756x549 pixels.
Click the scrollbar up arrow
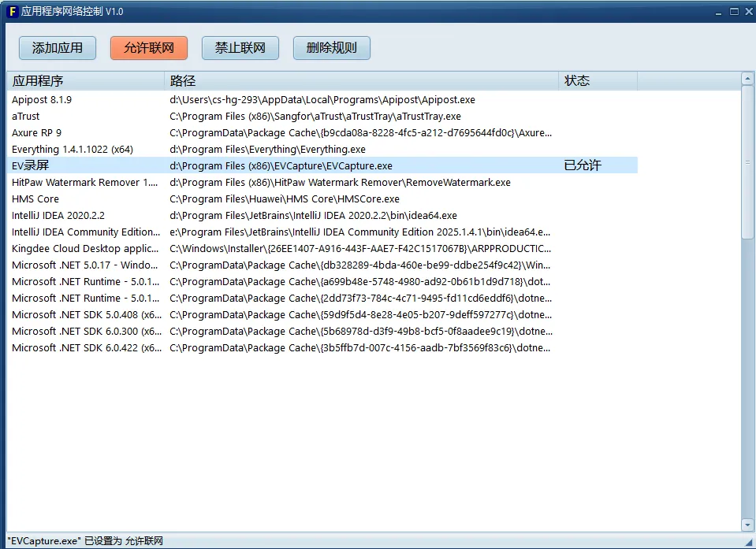point(748,78)
